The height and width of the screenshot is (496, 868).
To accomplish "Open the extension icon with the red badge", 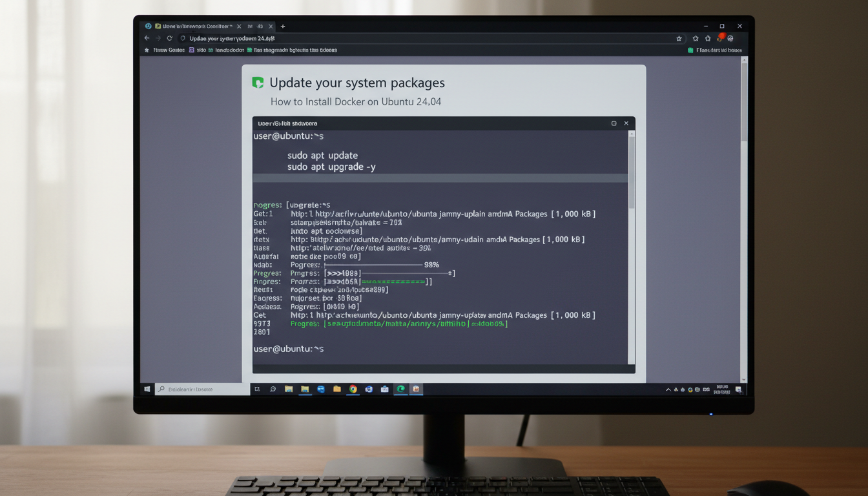I will (720, 38).
